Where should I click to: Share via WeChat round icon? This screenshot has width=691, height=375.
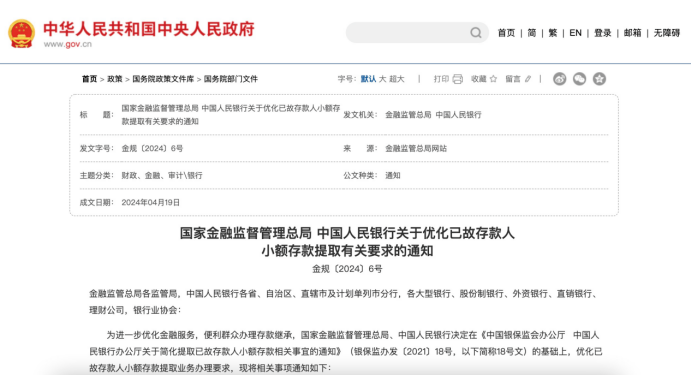[580, 79]
